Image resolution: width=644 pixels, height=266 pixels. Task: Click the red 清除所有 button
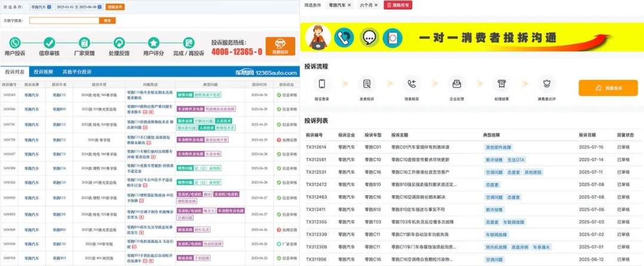pos(398,5)
